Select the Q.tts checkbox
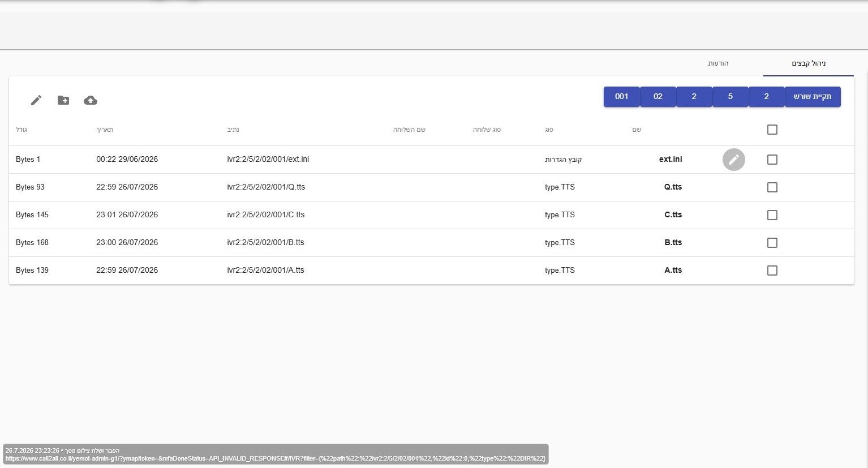This screenshot has width=868, height=468. (x=772, y=187)
